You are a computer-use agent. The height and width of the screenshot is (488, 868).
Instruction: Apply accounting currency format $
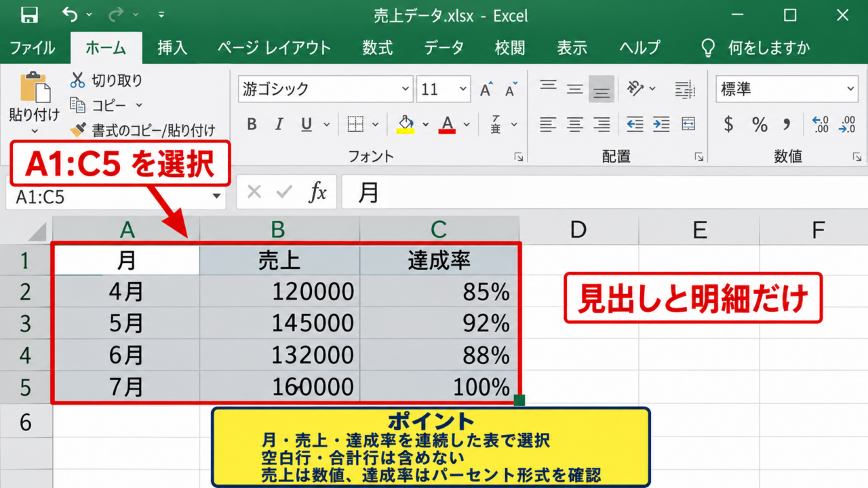point(729,124)
